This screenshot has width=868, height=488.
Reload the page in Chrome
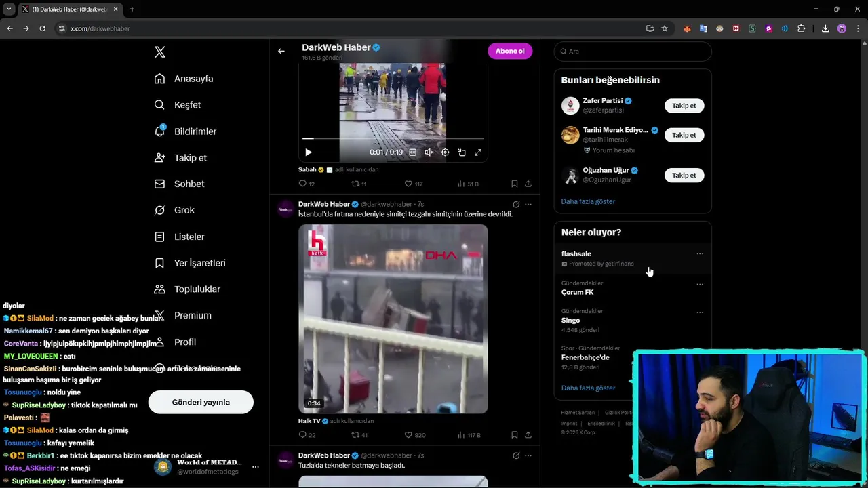[x=42, y=28]
